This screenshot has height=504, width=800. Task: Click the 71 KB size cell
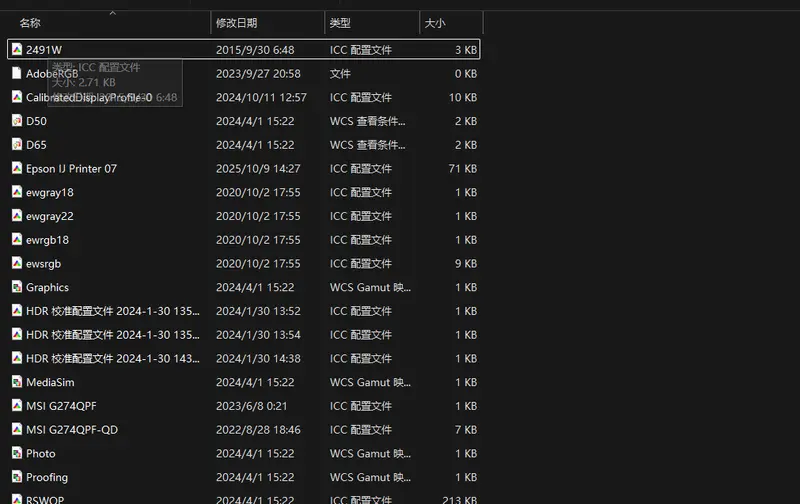463,169
